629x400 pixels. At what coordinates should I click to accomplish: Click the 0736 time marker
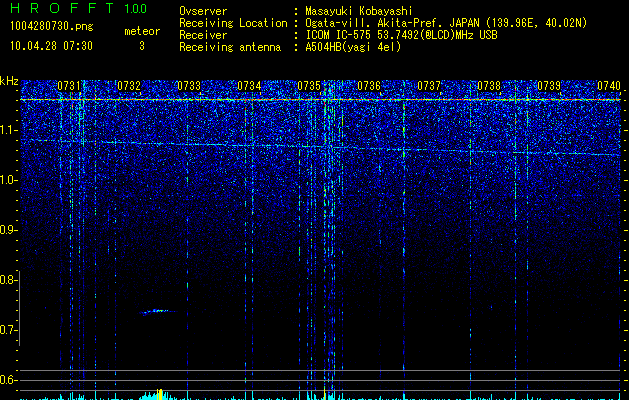[x=369, y=86]
